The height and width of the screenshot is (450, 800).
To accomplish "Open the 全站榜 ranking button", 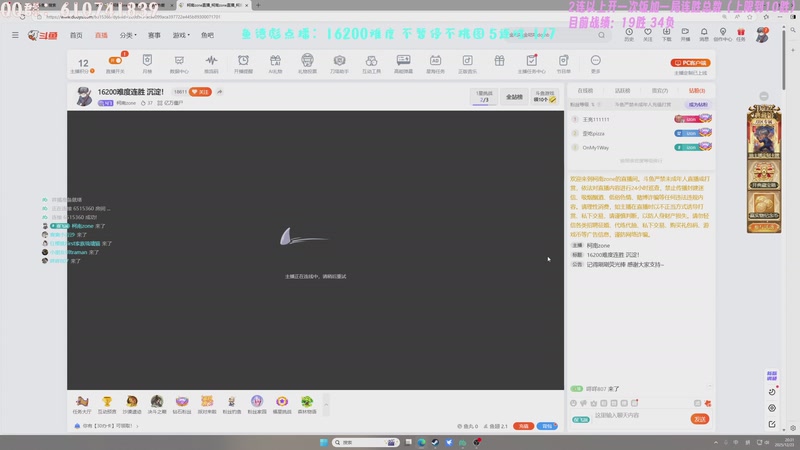I will click(x=514, y=96).
